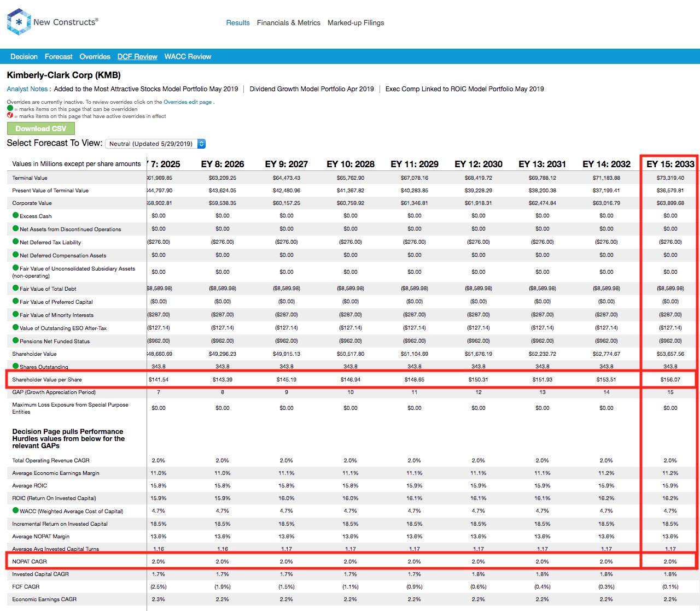Click the New Constructs logo
700x611 pixels.
(x=52, y=22)
